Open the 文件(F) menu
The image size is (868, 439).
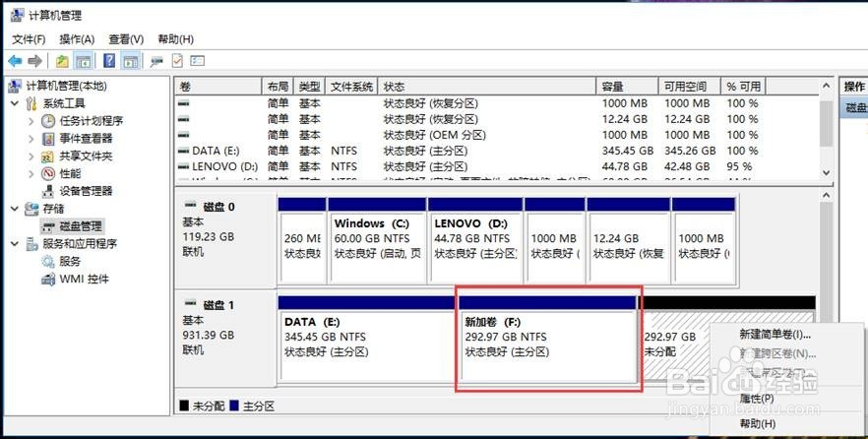(x=29, y=39)
